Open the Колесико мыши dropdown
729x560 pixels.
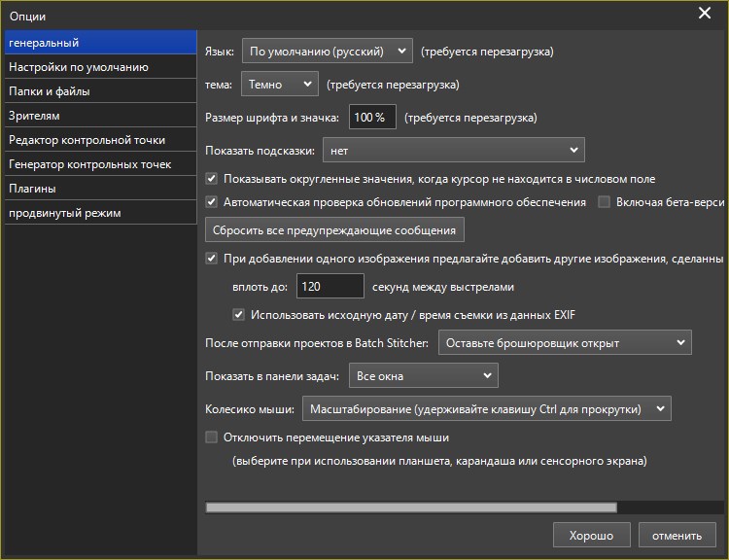pos(487,408)
